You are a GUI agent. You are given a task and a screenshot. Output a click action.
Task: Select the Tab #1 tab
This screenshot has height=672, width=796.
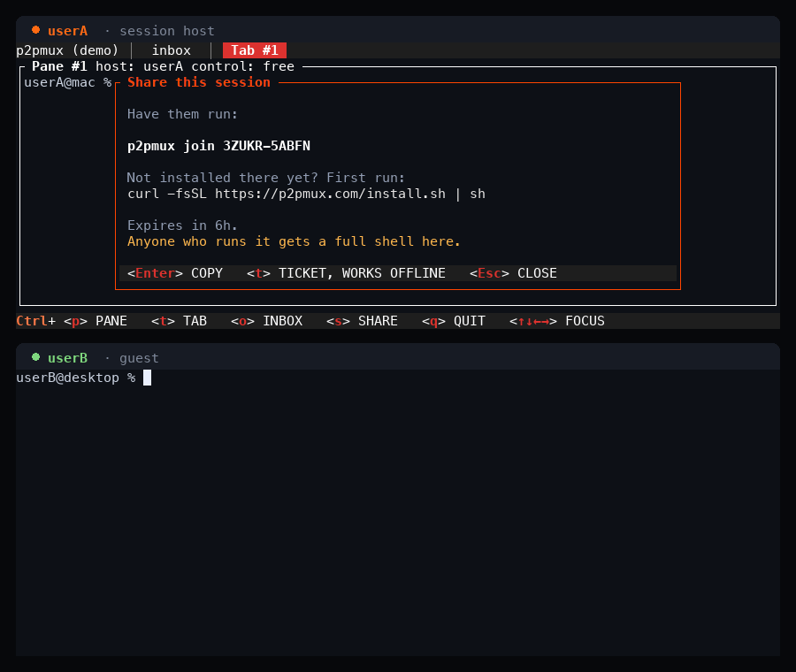coord(255,50)
